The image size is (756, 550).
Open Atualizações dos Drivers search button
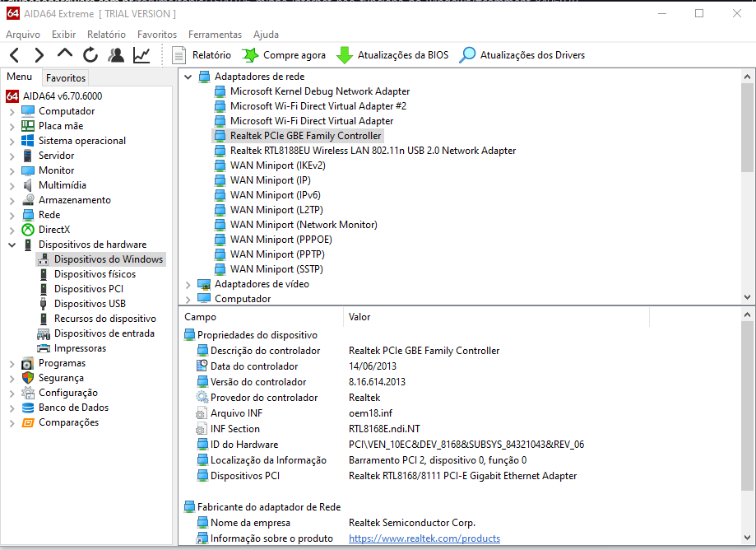click(x=522, y=55)
